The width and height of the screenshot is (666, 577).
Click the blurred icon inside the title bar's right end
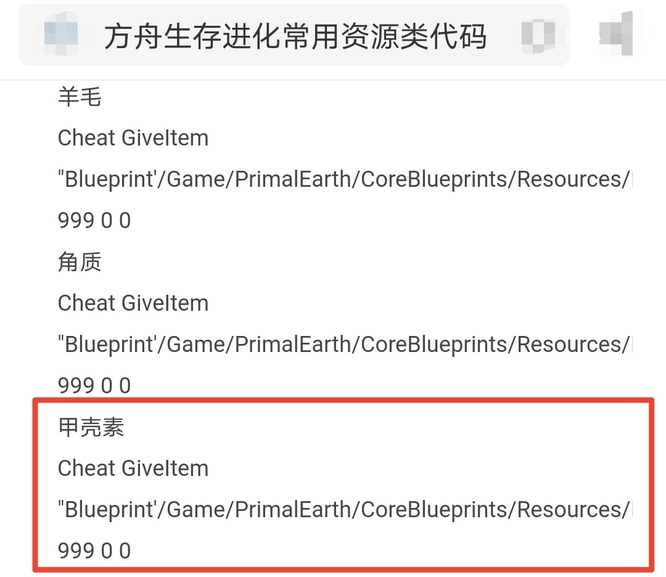[538, 36]
